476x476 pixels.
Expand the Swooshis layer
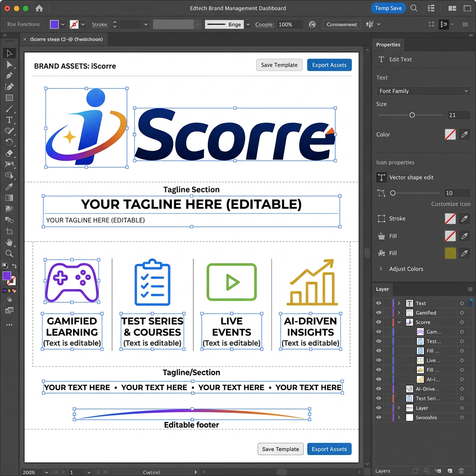coord(398,417)
